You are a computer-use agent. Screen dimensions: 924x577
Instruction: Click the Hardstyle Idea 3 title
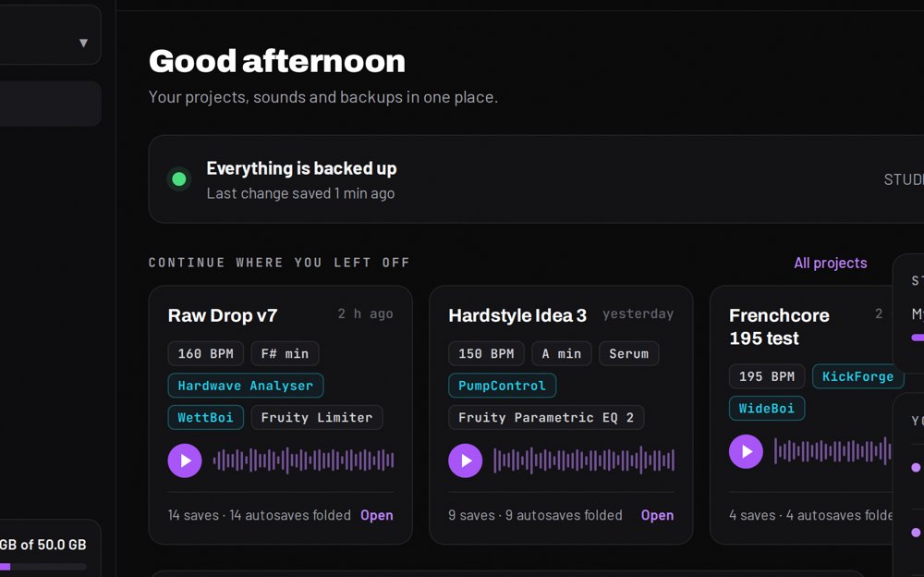click(x=517, y=315)
